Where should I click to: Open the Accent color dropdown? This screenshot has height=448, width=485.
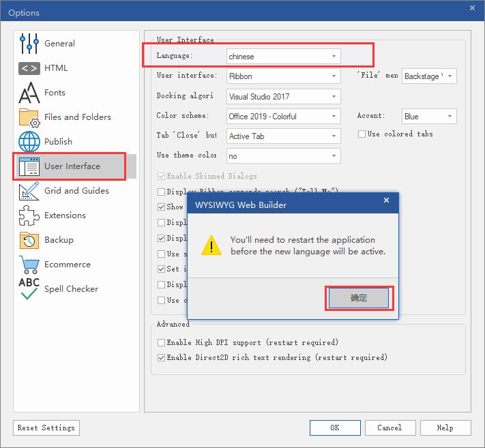pos(429,117)
